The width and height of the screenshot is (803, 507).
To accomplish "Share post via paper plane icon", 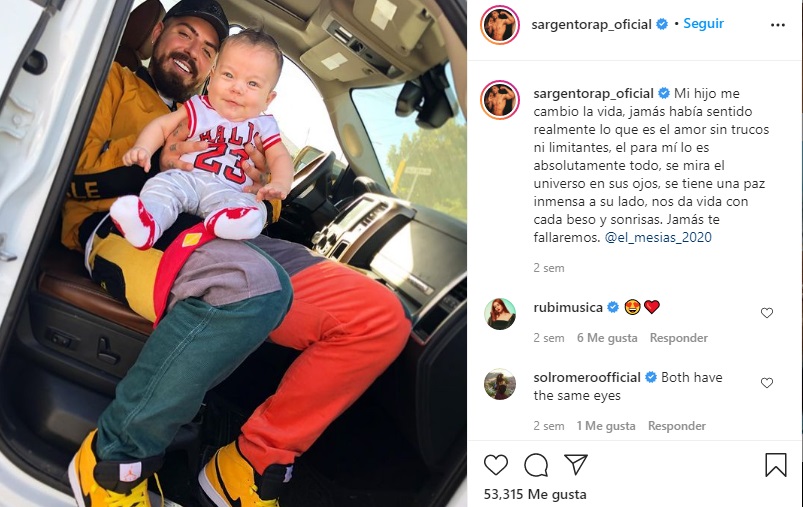I will click(x=576, y=464).
